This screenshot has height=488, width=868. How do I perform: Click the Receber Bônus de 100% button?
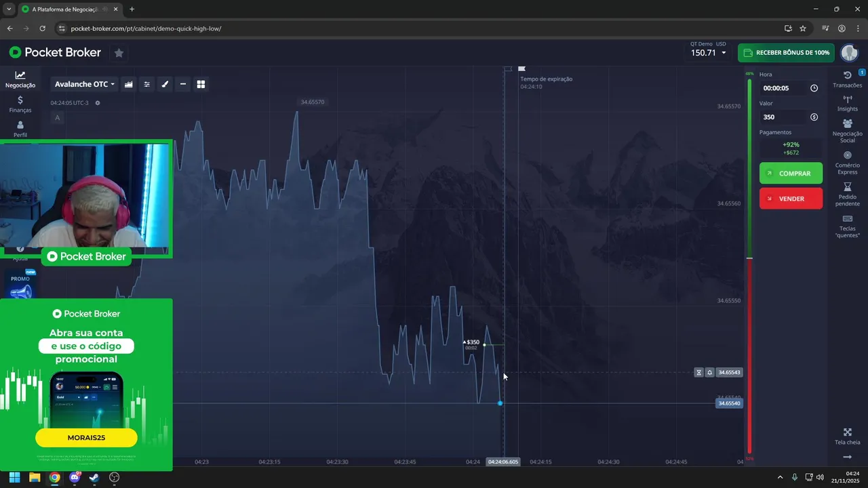[x=786, y=52]
